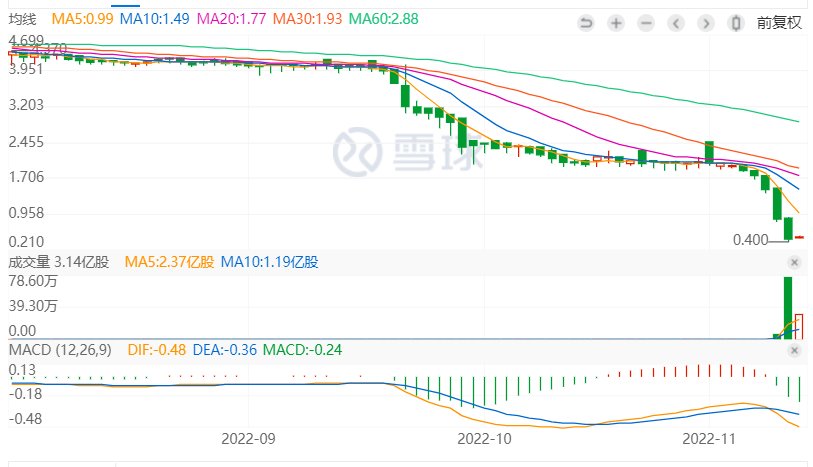This screenshot has height=467, width=813.
Task: Close the 成交量 volume panel
Action: pos(794,262)
